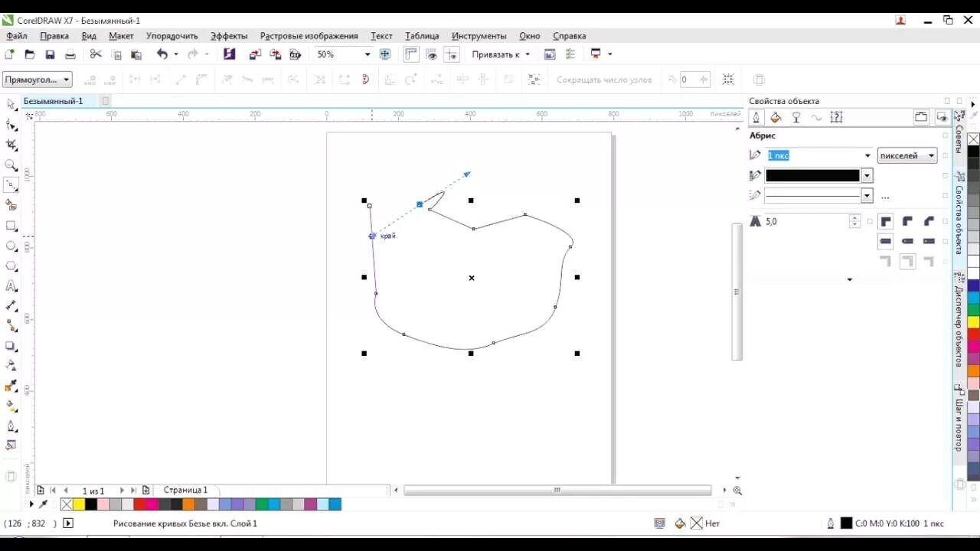Select the Interactive fill tool
Screen dimensions: 980x551
(x=11, y=406)
